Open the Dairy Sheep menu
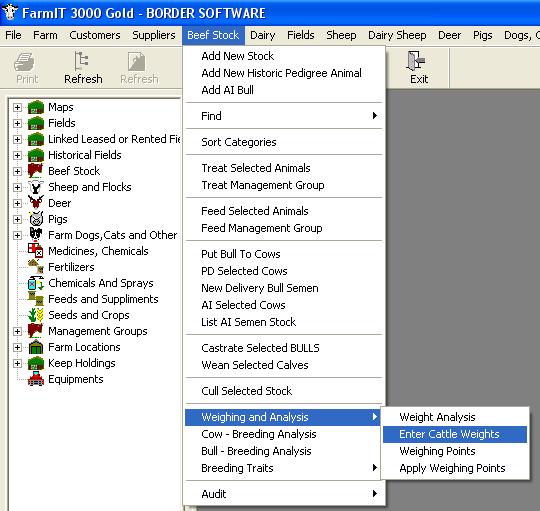This screenshot has height=511, width=540. [x=397, y=35]
